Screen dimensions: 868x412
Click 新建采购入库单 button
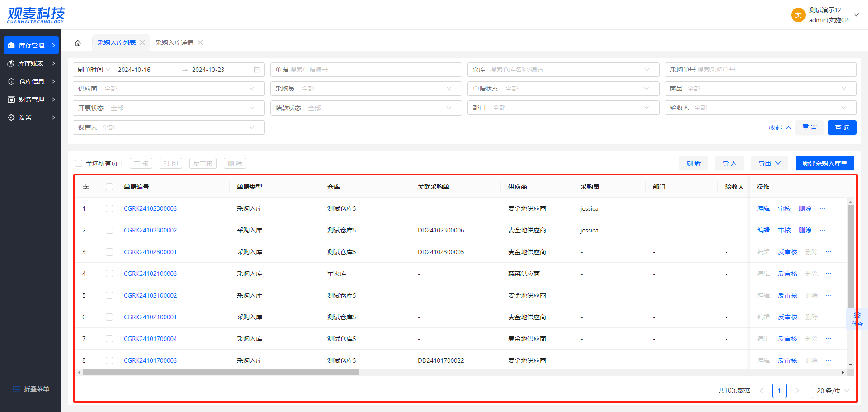(825, 163)
